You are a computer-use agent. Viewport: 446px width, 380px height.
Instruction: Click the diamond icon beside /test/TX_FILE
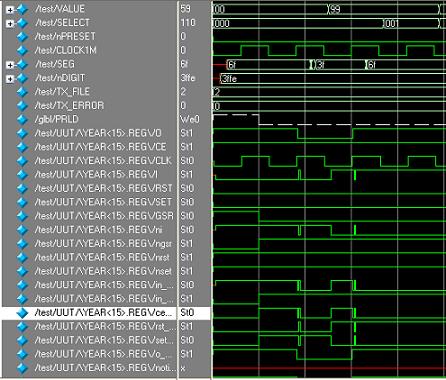22,92
